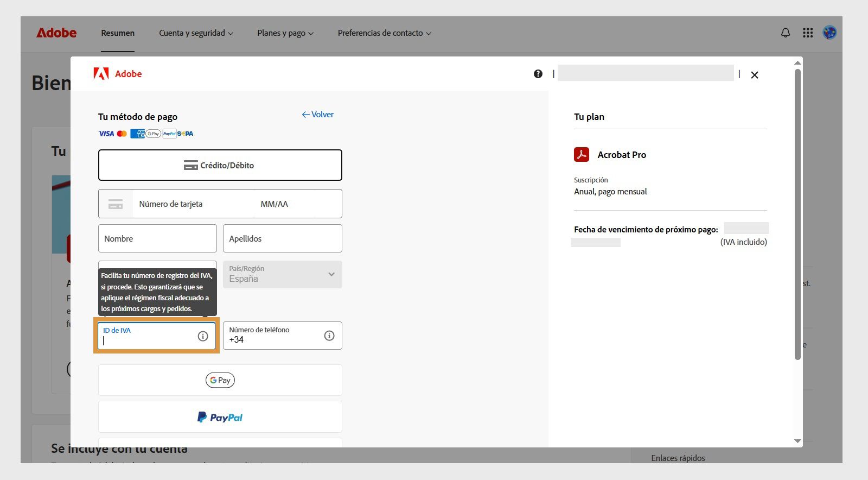Click the SEPA logo
868x480 pixels.
click(x=186, y=134)
